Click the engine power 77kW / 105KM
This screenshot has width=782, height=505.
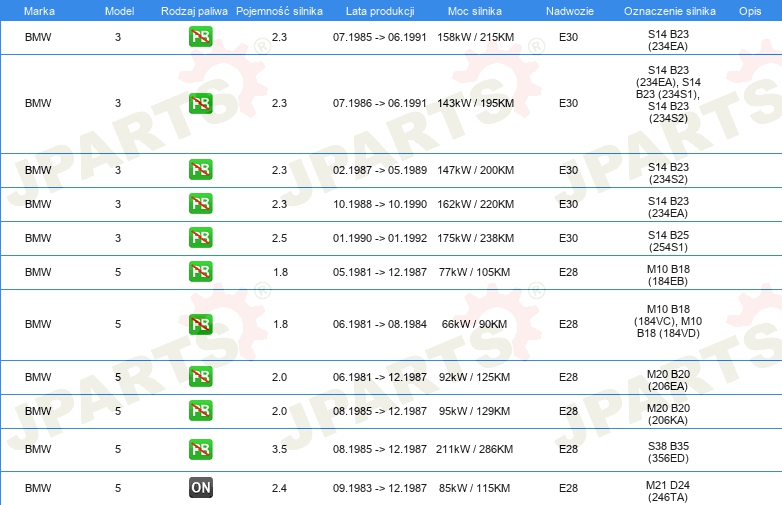pos(474,272)
